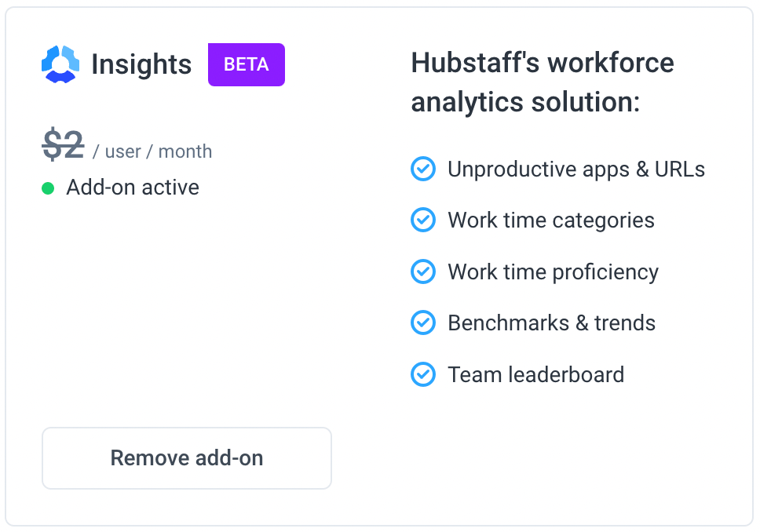Open the Insights BETA tab label
This screenshot has height=532, width=760.
tap(246, 64)
